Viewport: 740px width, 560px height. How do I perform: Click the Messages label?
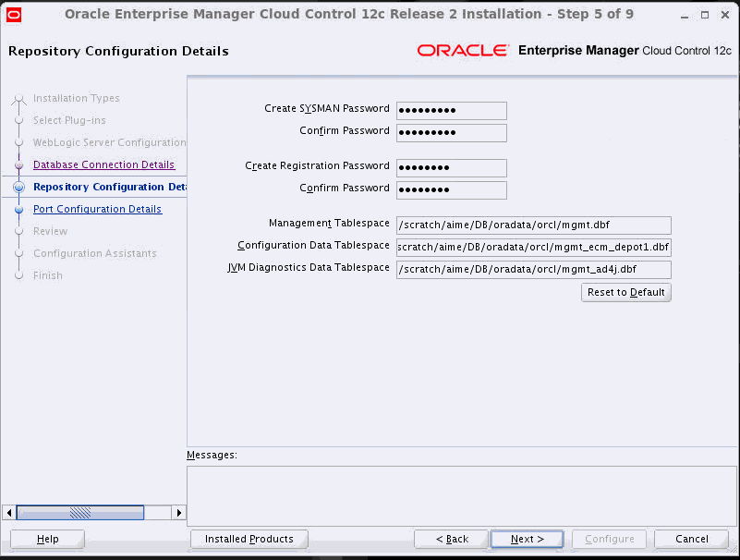[x=212, y=455]
